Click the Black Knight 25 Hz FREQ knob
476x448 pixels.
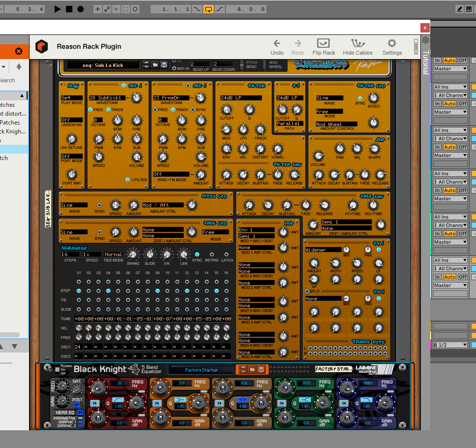[x=98, y=388]
